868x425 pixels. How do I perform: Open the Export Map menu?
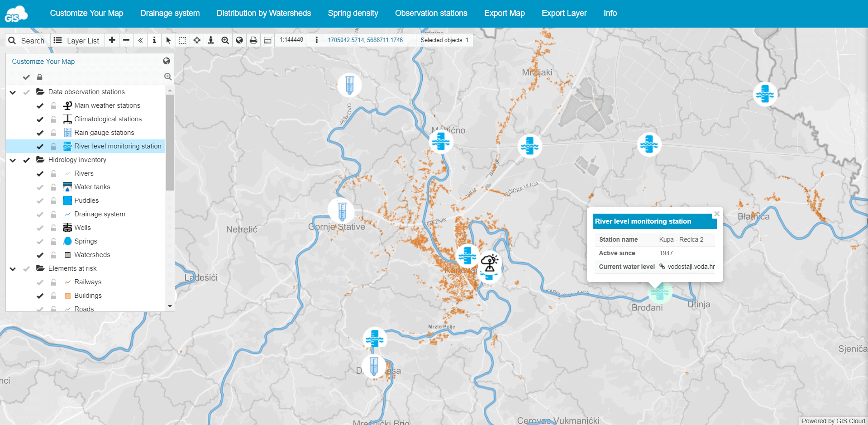pyautogui.click(x=504, y=13)
